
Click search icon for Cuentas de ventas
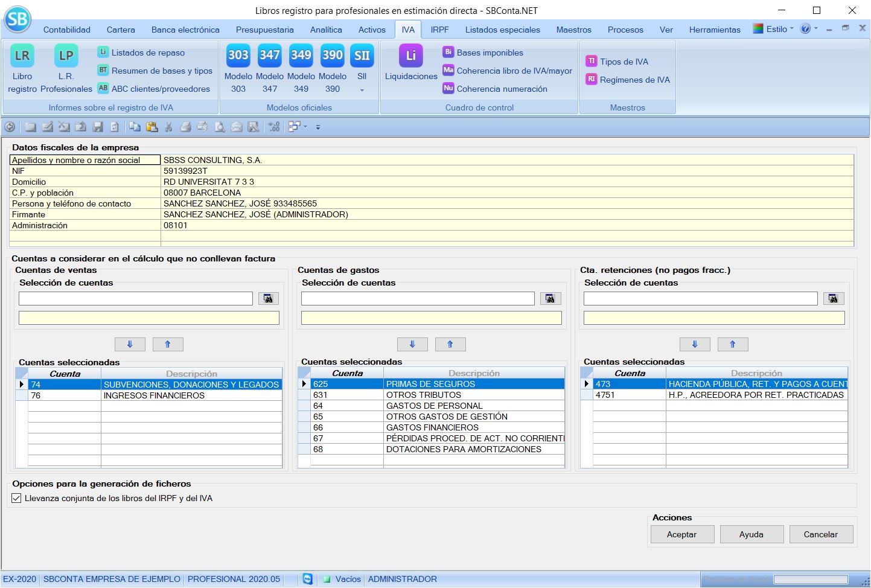[x=269, y=299]
